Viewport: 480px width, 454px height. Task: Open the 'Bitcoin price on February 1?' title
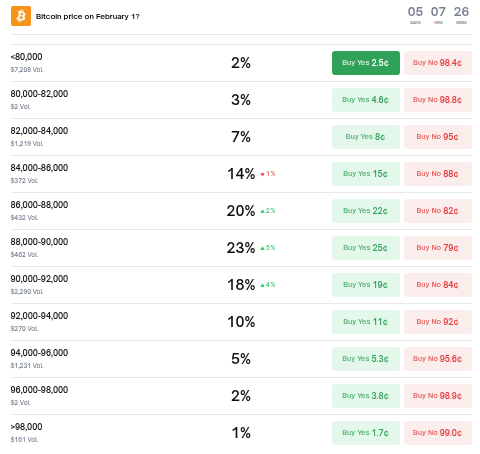88,16
